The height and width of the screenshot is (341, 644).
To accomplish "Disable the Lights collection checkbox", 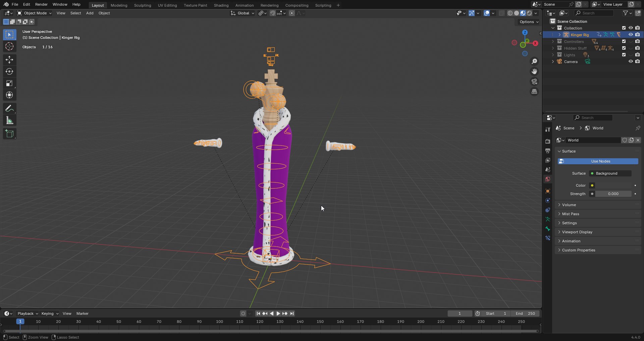I will click(624, 55).
